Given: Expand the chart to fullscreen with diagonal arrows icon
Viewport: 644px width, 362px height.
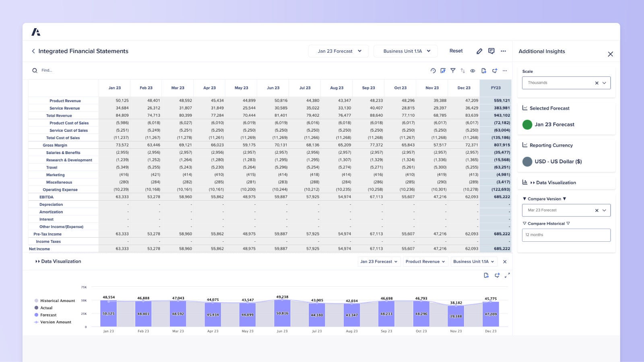Looking at the screenshot, I should point(507,276).
